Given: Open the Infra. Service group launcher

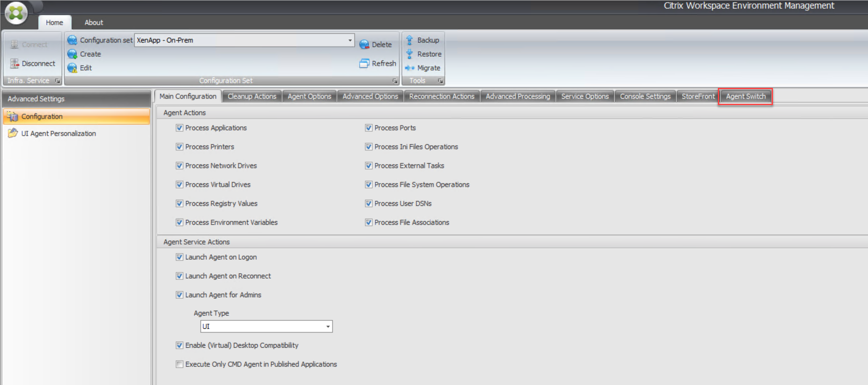Looking at the screenshot, I should 58,81.
